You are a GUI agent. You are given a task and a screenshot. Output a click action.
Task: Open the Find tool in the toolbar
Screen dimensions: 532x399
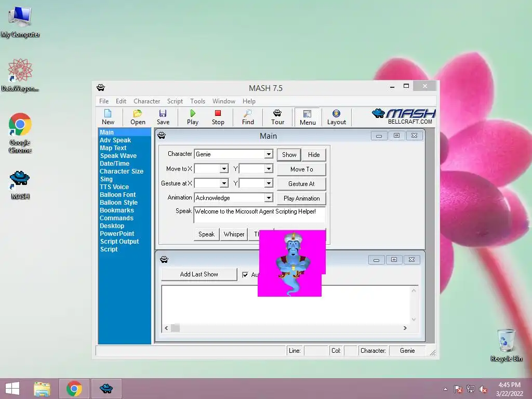pyautogui.click(x=248, y=117)
